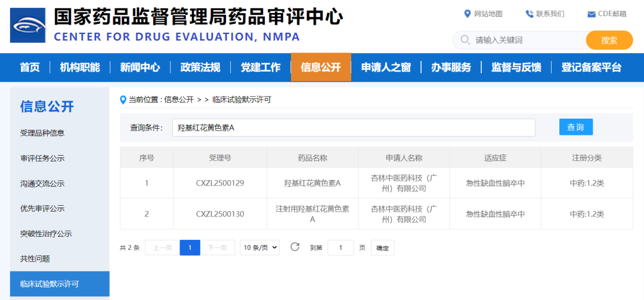
Task: Open 登记备案平台 navigation item
Action: [592, 67]
